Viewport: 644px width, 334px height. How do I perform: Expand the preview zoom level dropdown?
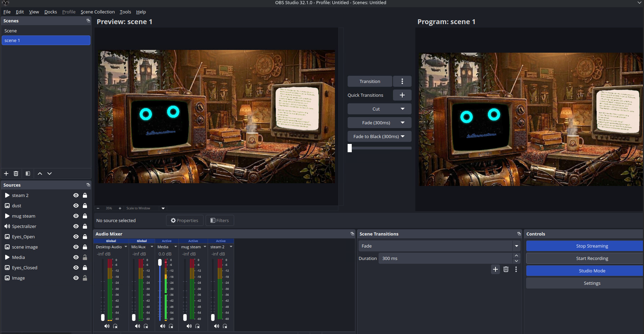click(x=163, y=208)
